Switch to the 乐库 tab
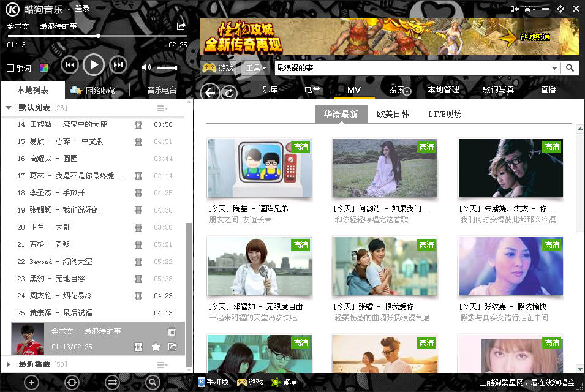The image size is (585, 392). coord(270,89)
